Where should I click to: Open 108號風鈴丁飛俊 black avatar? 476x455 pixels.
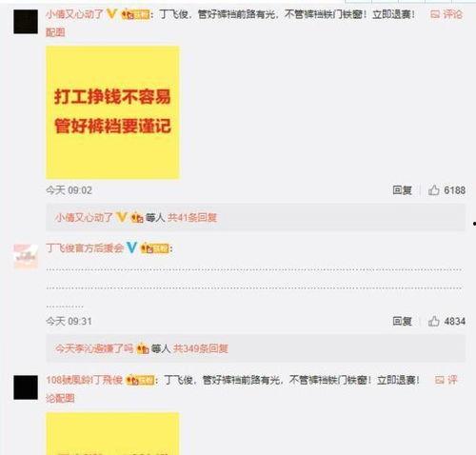pyautogui.click(x=26, y=387)
